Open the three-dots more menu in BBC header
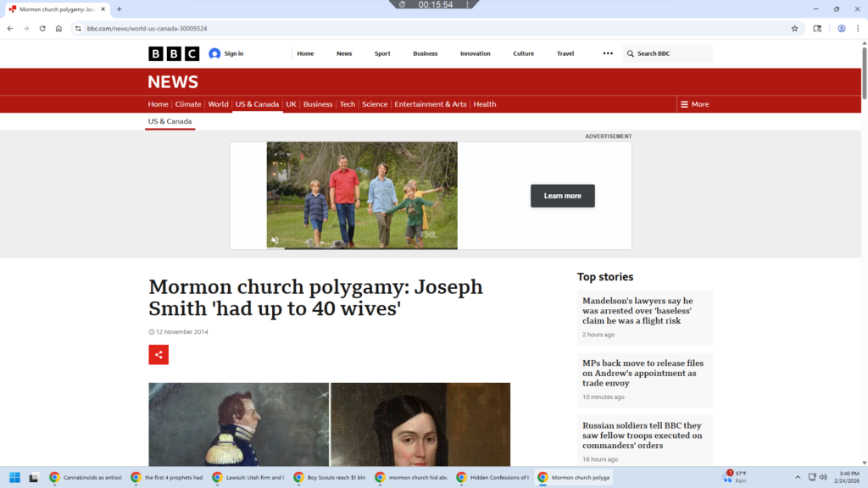The width and height of the screenshot is (868, 488). click(608, 53)
